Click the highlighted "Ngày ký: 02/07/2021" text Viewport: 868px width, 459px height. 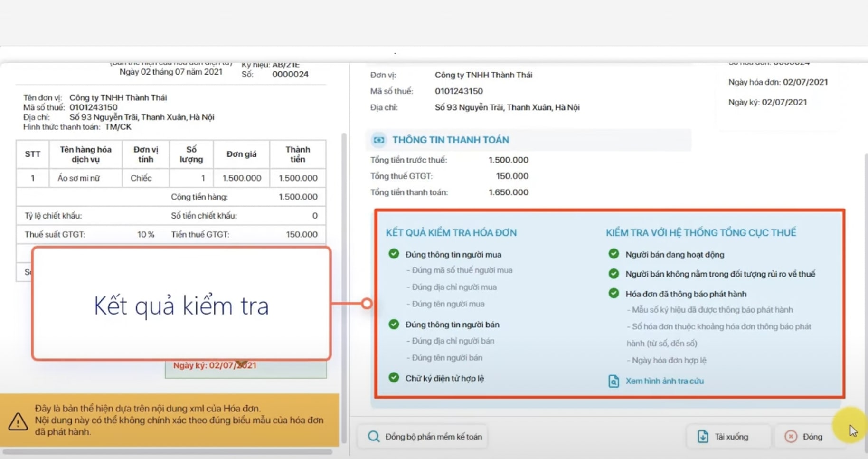pos(215,365)
